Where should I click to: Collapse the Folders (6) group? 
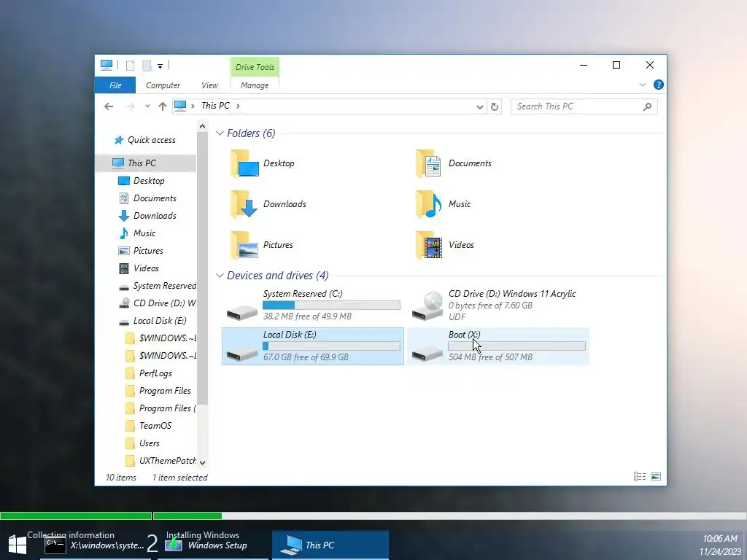tap(220, 133)
